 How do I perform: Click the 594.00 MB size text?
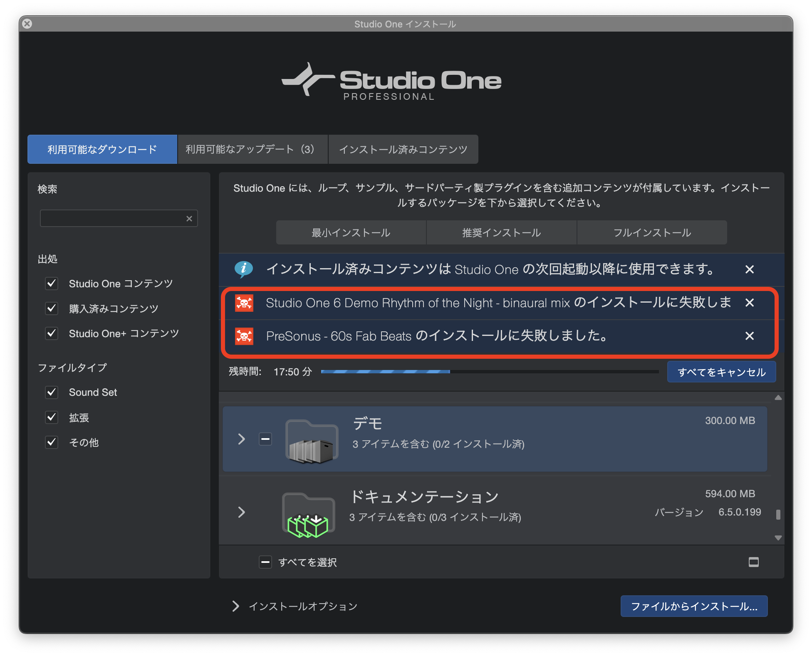pyautogui.click(x=730, y=494)
